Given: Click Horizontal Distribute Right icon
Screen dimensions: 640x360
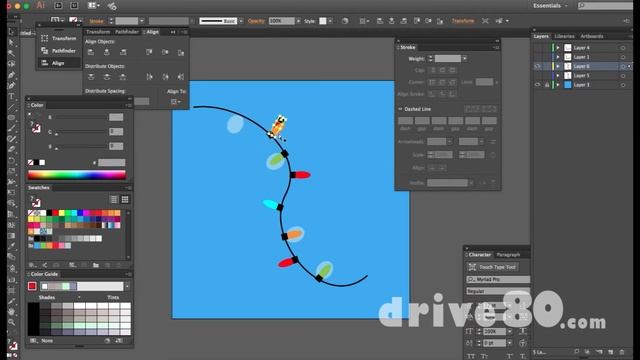Looking at the screenshot, I should 181,77.
